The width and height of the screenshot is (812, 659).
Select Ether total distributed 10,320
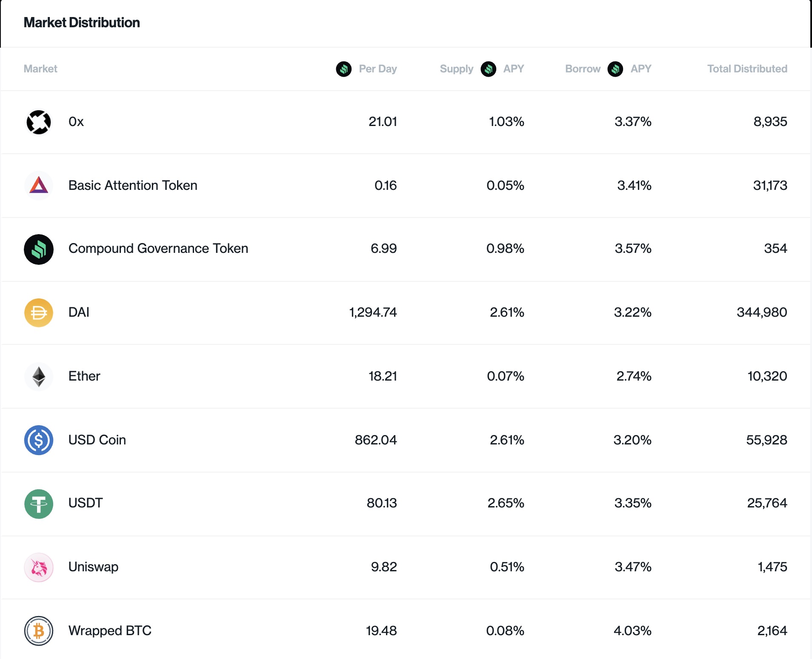pos(767,376)
